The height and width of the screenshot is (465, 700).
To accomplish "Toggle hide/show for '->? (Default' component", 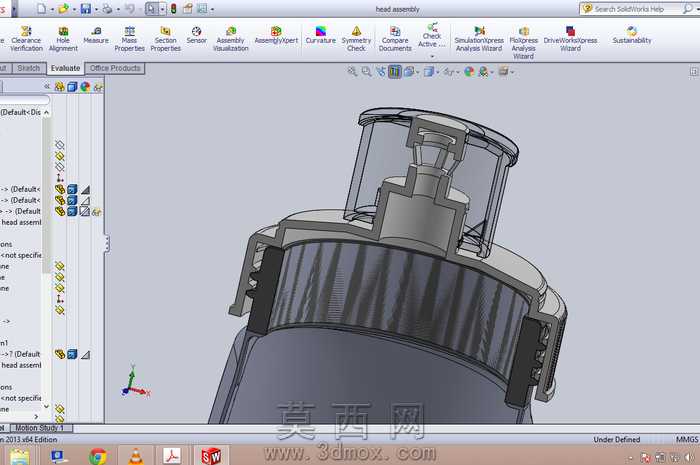I will (x=60, y=354).
